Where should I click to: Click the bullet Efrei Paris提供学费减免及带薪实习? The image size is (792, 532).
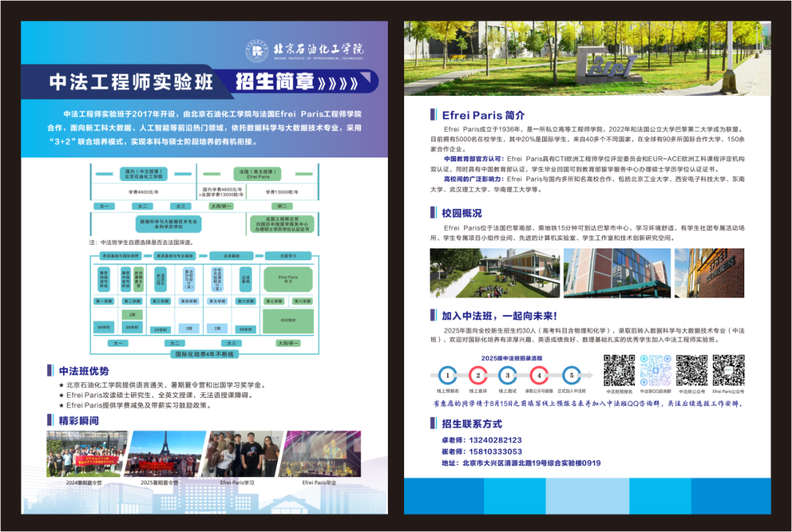[x=136, y=404]
